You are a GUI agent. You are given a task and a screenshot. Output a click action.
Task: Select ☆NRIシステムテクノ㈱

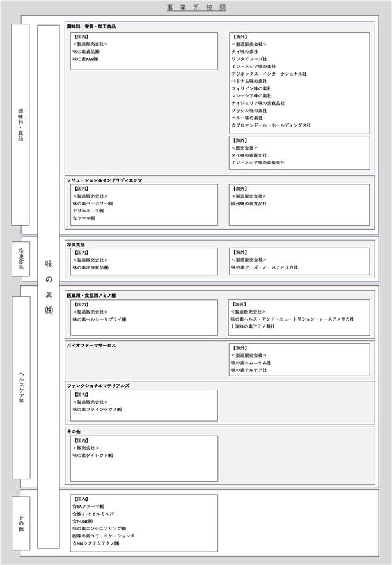pos(96,543)
